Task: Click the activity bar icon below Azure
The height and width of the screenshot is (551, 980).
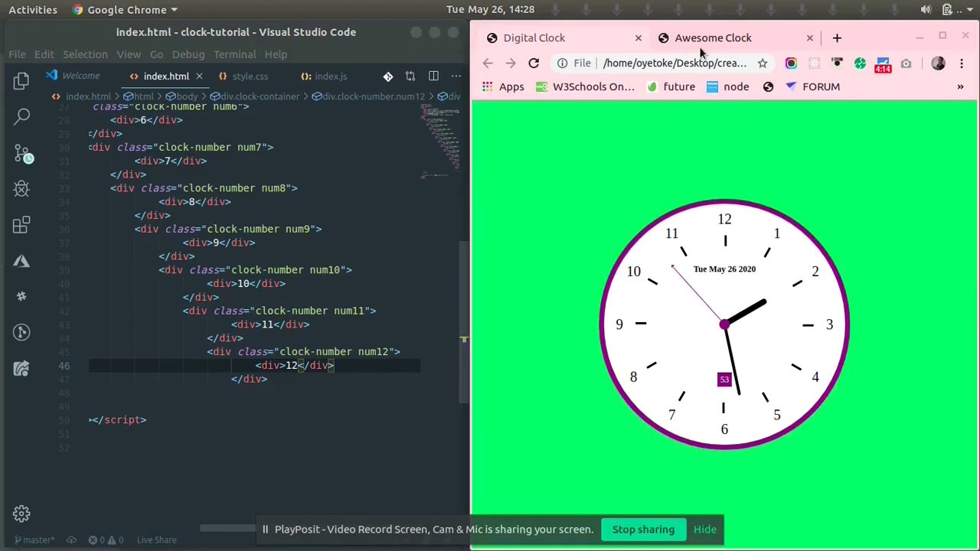Action: (21, 296)
